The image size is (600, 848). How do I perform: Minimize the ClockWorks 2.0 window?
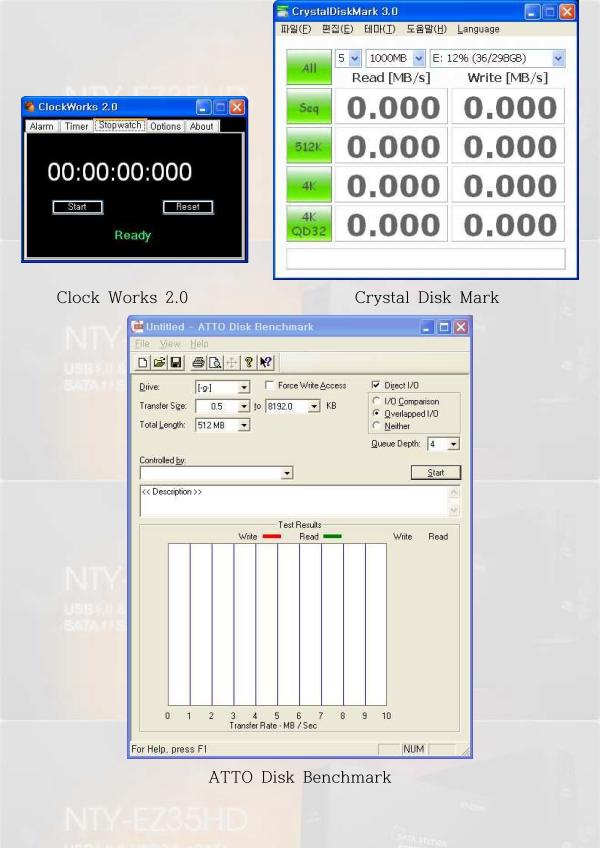click(203, 107)
